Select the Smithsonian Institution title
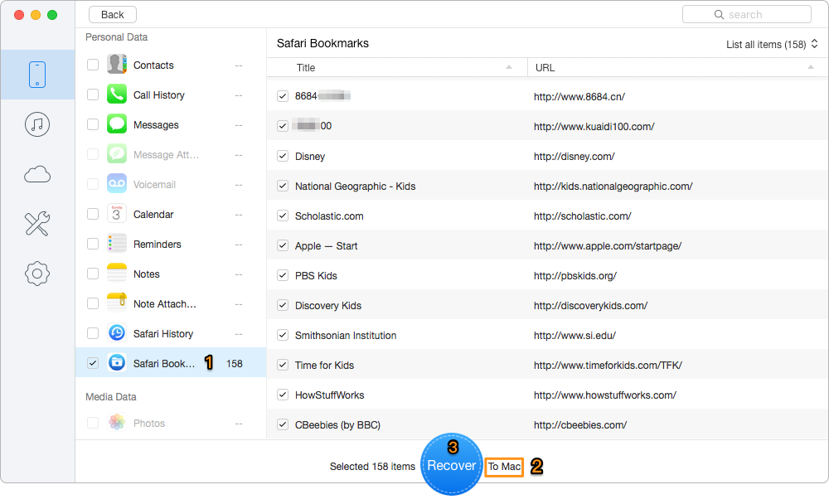The height and width of the screenshot is (504, 829). point(346,335)
